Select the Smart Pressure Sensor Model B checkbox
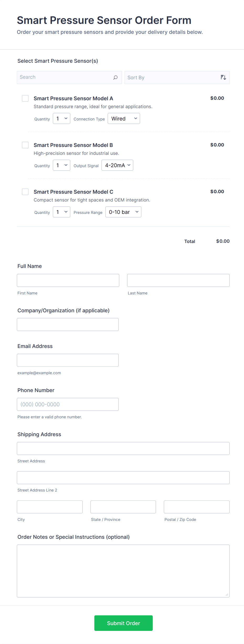 coord(25,145)
